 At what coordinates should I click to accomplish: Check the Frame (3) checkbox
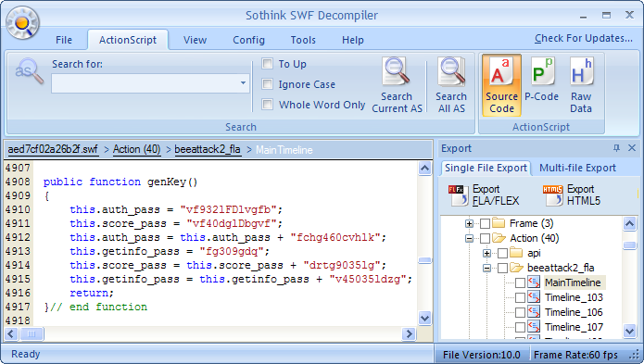click(485, 223)
